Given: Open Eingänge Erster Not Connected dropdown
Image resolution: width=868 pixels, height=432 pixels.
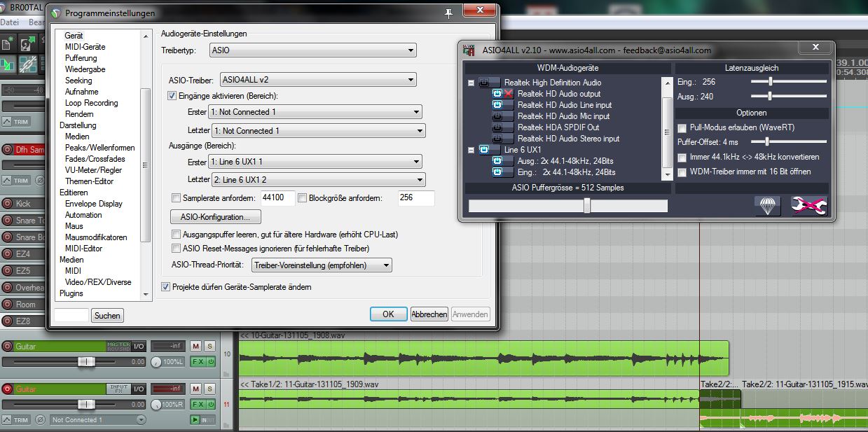Looking at the screenshot, I should (x=315, y=112).
